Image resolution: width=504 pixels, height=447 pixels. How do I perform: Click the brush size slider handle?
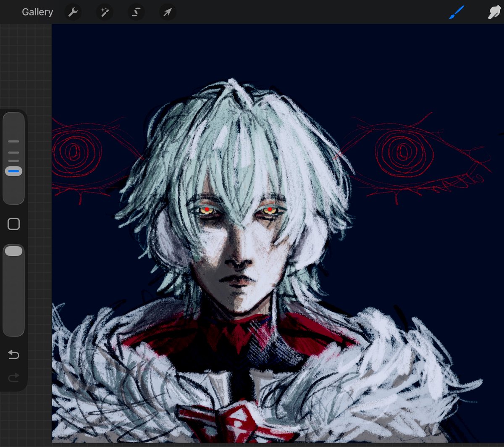[x=14, y=171]
